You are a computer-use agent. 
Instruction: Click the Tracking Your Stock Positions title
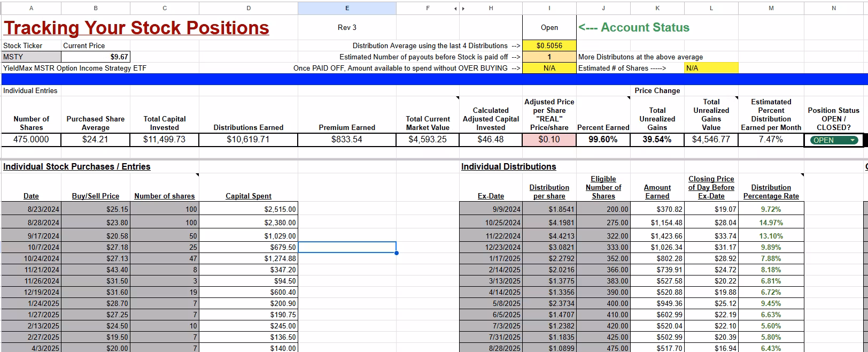136,28
